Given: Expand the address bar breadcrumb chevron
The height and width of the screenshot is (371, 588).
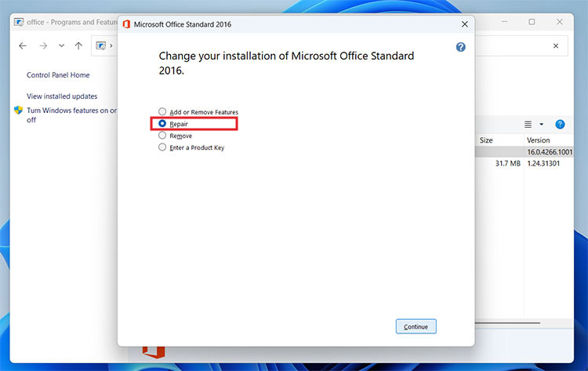Looking at the screenshot, I should pyautogui.click(x=111, y=45).
